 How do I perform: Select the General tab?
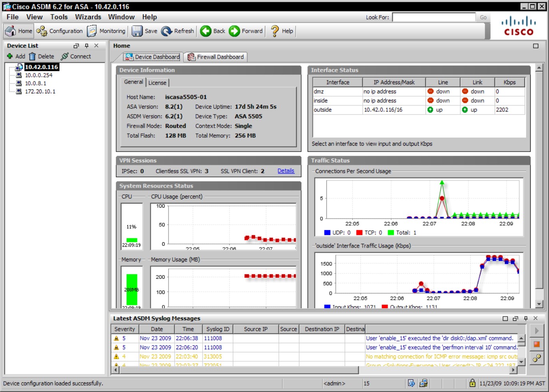point(133,82)
